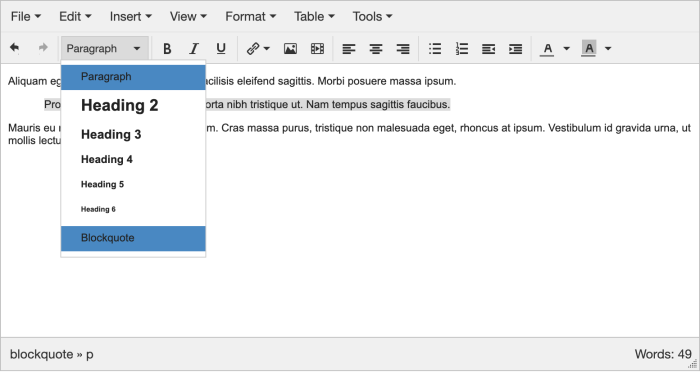Align text center
Screen dimensions: 700x372
[376, 48]
